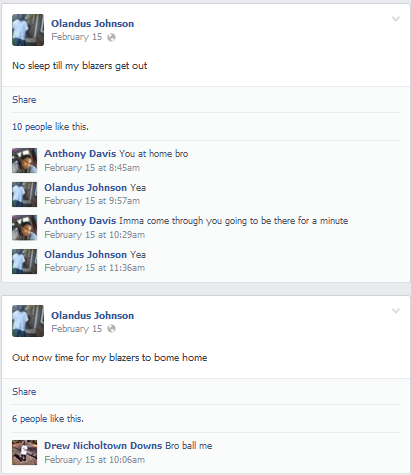This screenshot has width=411, height=475.
Task: Share the 'No sleep till my blazers' post
Action: coord(24,100)
